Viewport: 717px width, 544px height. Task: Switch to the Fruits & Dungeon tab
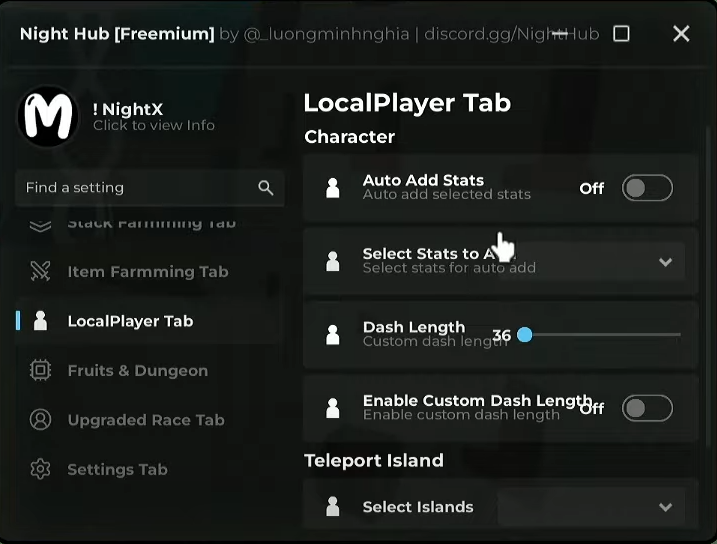click(137, 371)
